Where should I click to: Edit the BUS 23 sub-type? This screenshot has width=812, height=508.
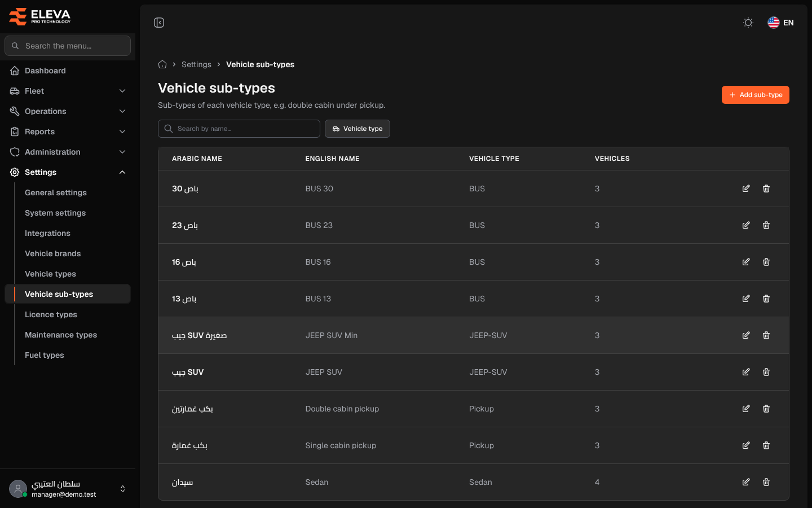point(746,225)
